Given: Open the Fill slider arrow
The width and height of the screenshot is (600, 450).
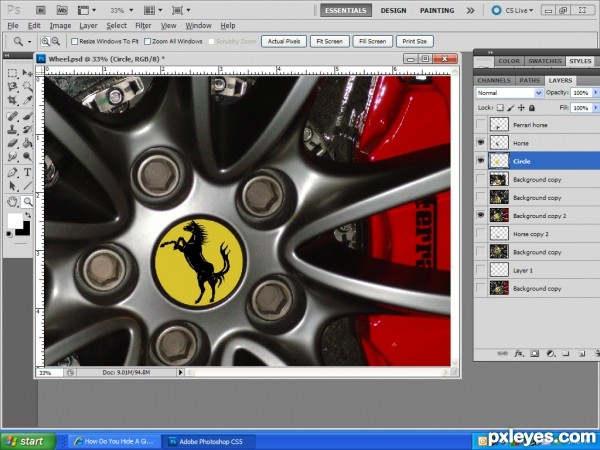Looking at the screenshot, I should 595,108.
